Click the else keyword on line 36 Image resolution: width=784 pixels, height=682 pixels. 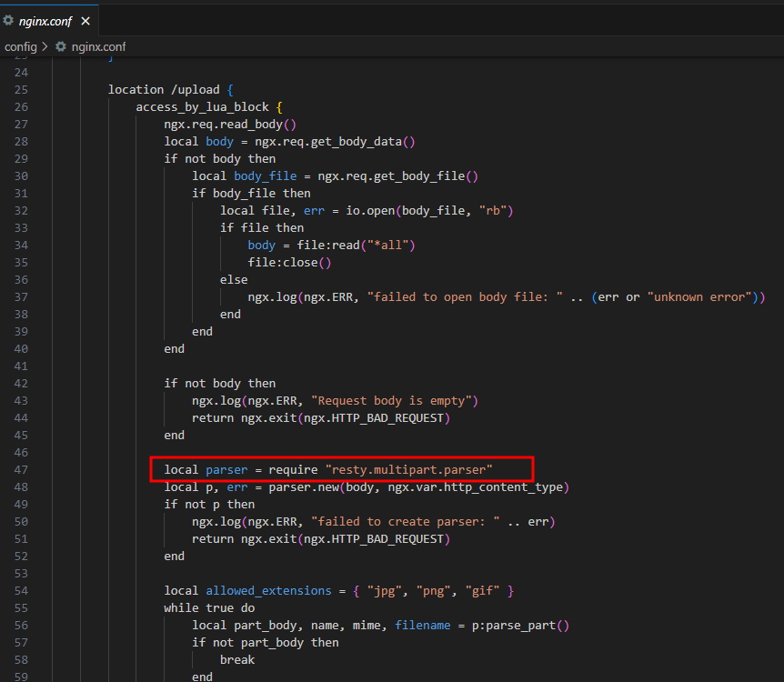pyautogui.click(x=234, y=279)
